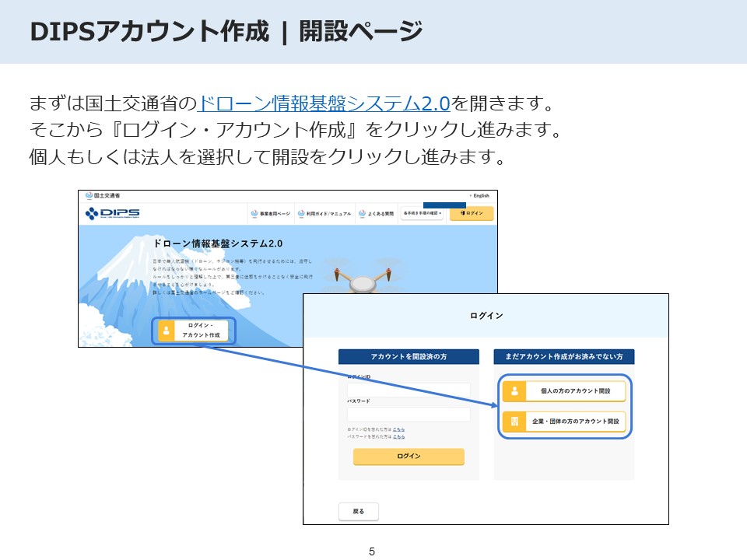747x560 pixels.
Task: Click the アカウントを開設済の方 header
Action: pos(409,357)
